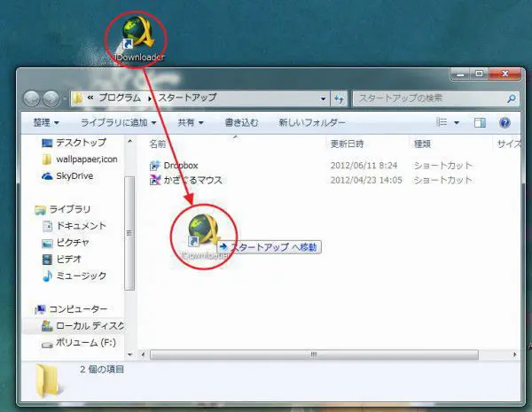Open the 共有 menu
The width and height of the screenshot is (532, 412).
coord(191,122)
